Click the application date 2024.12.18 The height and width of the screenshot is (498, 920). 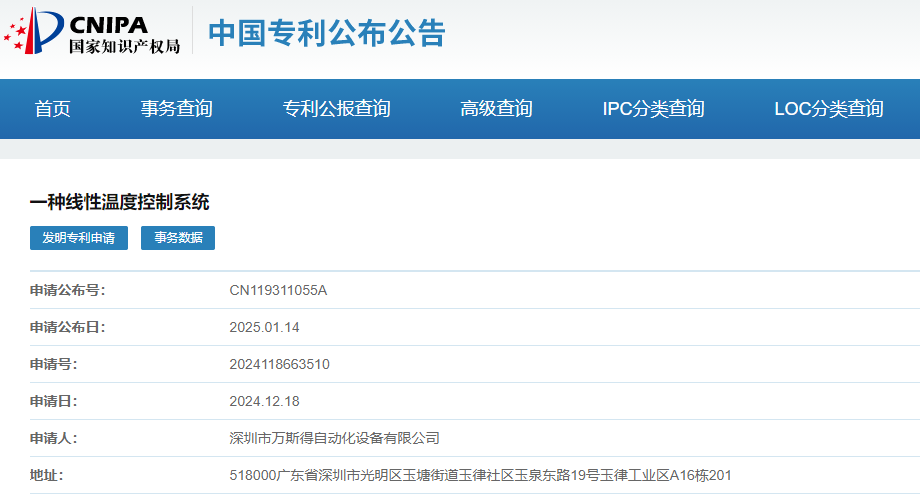click(264, 401)
